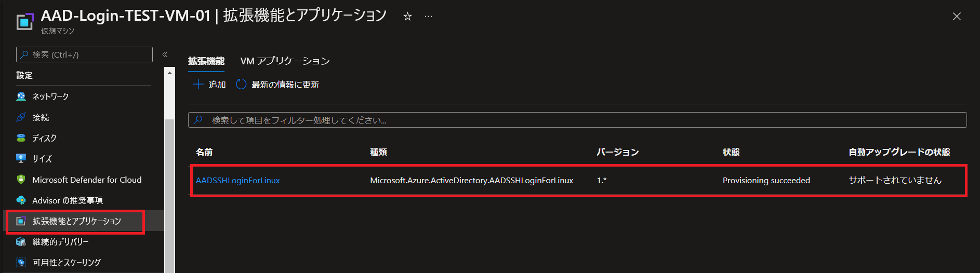Open the AADSSHLoginForLinux extension link

tap(238, 181)
